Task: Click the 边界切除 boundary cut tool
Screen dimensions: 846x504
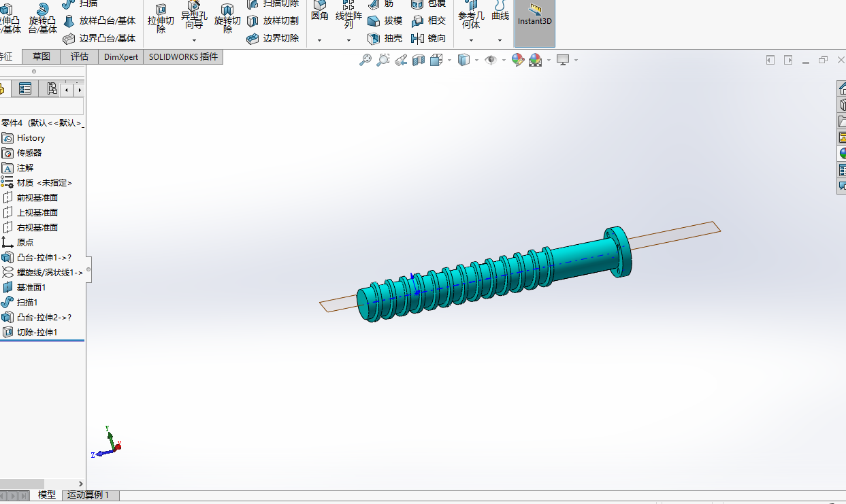Action: coord(273,39)
